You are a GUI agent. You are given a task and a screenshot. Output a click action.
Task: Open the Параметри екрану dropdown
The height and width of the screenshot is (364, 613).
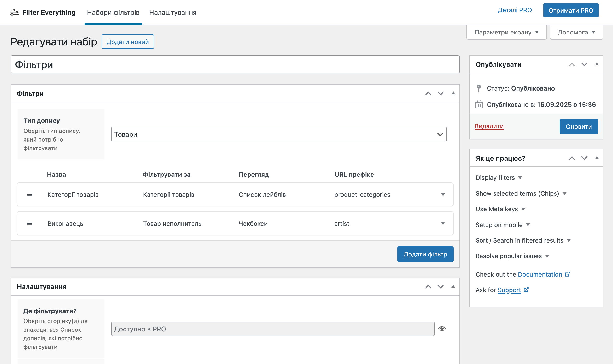507,32
